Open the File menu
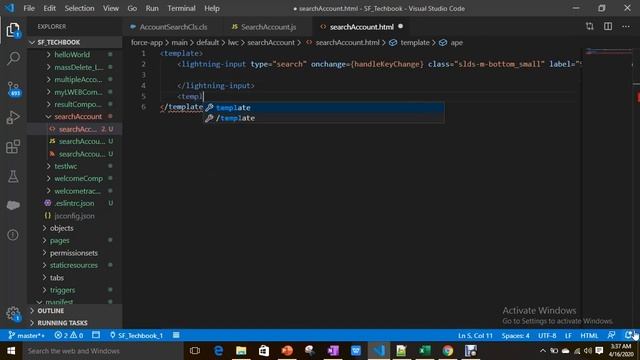This screenshot has height=360, width=640. pyautogui.click(x=29, y=8)
